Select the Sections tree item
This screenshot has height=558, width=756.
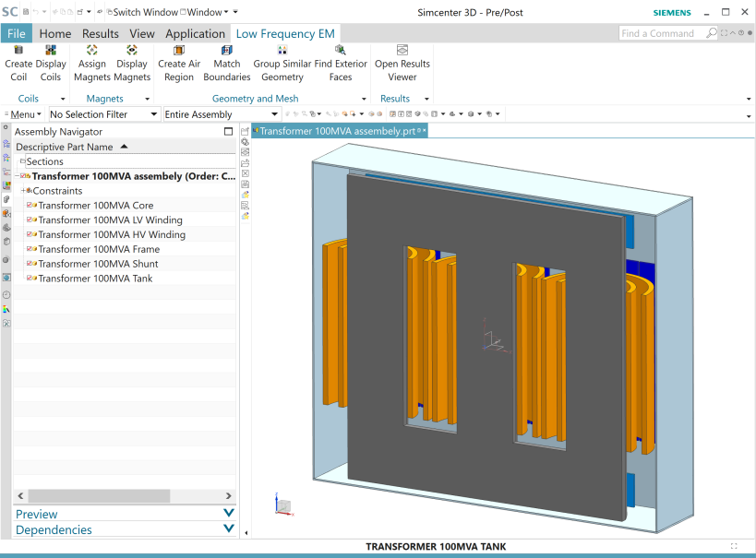point(45,161)
